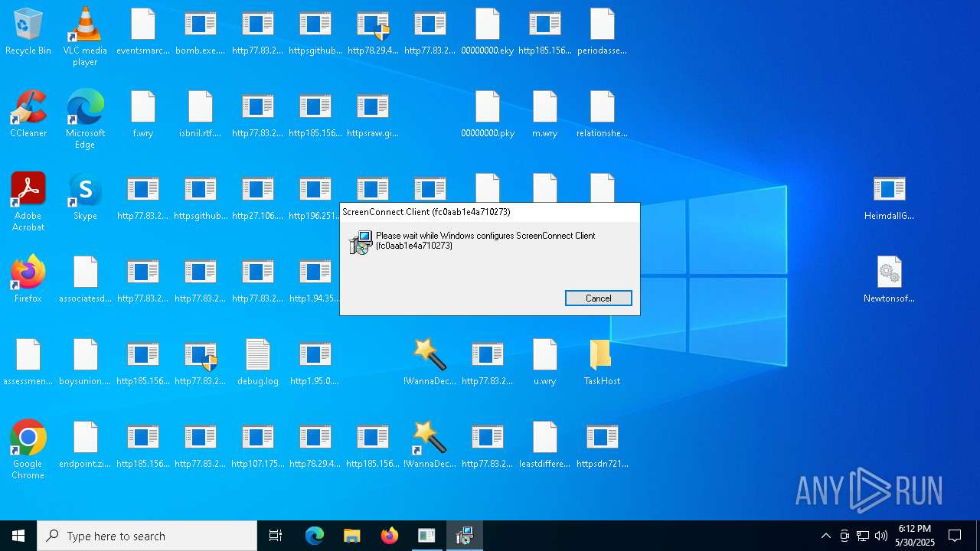Viewport: 980px width, 551px height.
Task: Select the debug.log file
Action: 258,362
